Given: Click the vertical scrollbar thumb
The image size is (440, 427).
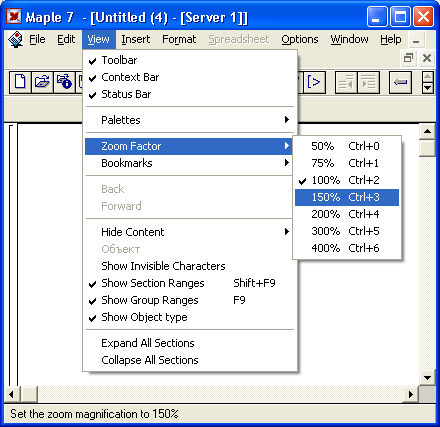Looking at the screenshot, I should [x=427, y=148].
